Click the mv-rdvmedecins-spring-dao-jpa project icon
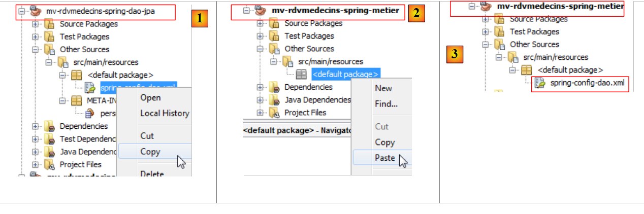The height and width of the screenshot is (214, 644). (x=36, y=11)
